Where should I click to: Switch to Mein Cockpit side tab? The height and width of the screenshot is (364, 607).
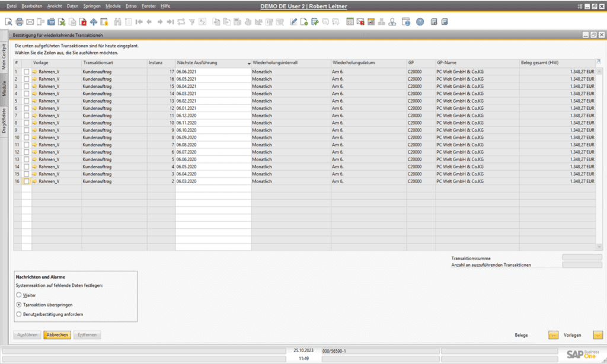pos(4,57)
